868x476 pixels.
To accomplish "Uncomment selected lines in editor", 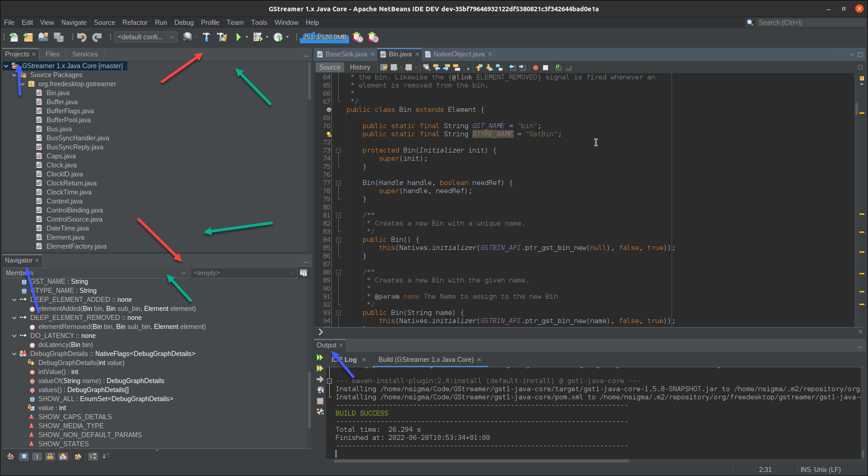I will 569,67.
